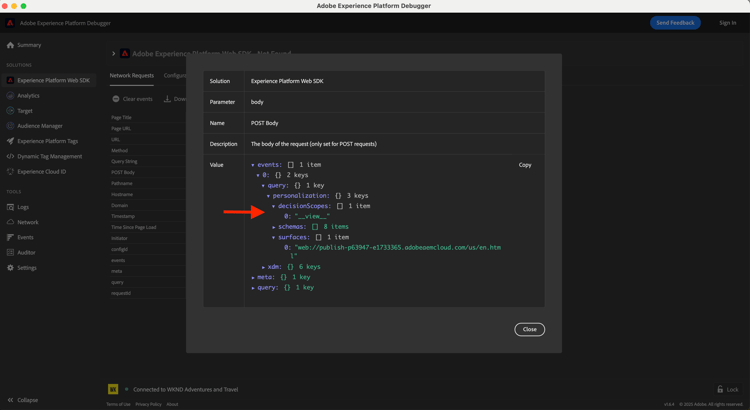Screen dimensions: 750x410
Task: Open the Logs tool icon
Action: point(10,207)
